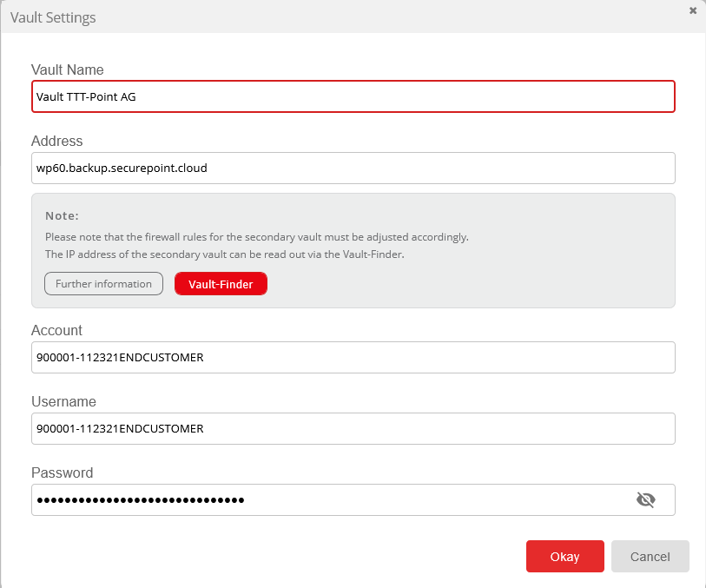Open the Vault-Finder
706x588 pixels.
tap(221, 284)
